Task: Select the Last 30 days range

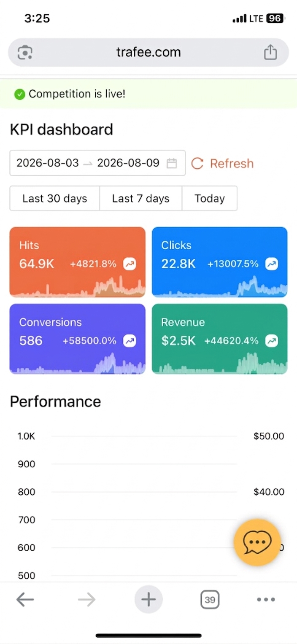Action: (55, 198)
